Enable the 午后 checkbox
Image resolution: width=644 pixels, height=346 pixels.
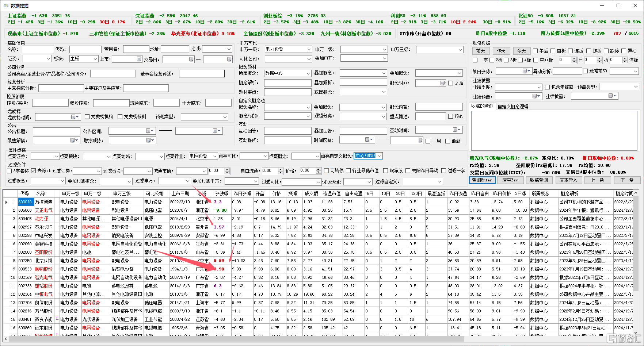click(x=535, y=51)
